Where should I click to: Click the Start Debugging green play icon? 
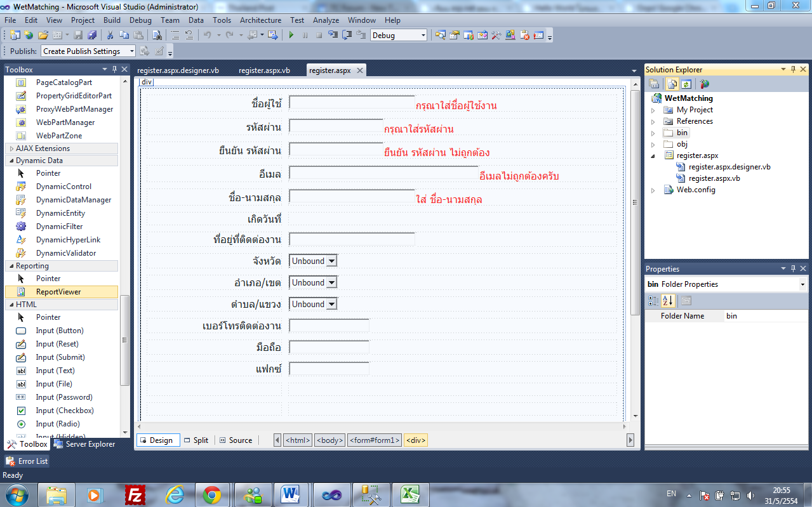coord(291,36)
